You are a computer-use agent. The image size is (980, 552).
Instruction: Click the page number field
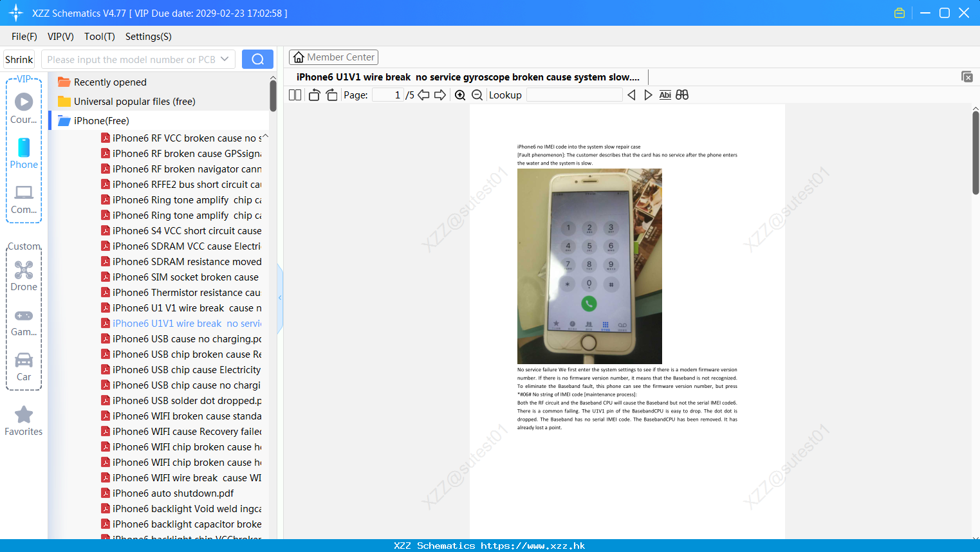point(388,95)
